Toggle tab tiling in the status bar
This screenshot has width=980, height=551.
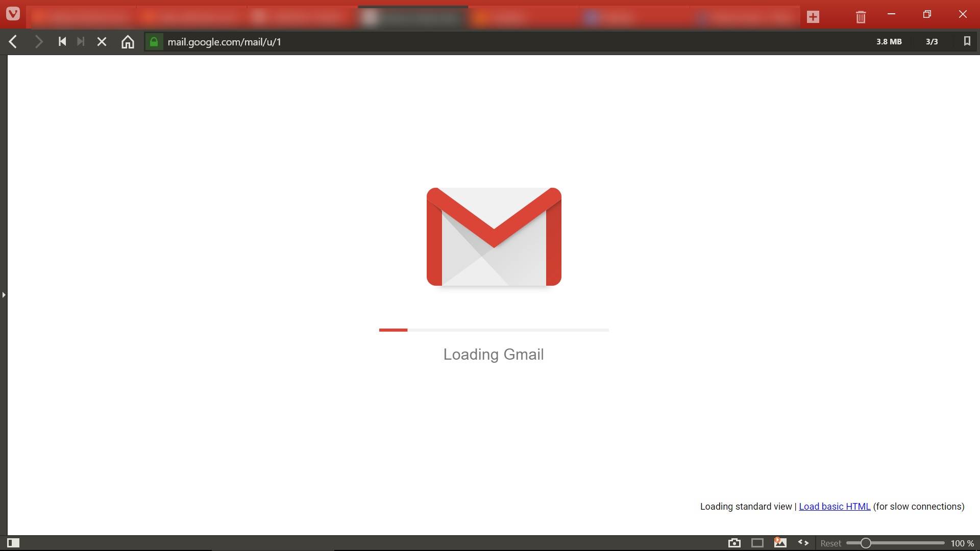click(x=757, y=543)
